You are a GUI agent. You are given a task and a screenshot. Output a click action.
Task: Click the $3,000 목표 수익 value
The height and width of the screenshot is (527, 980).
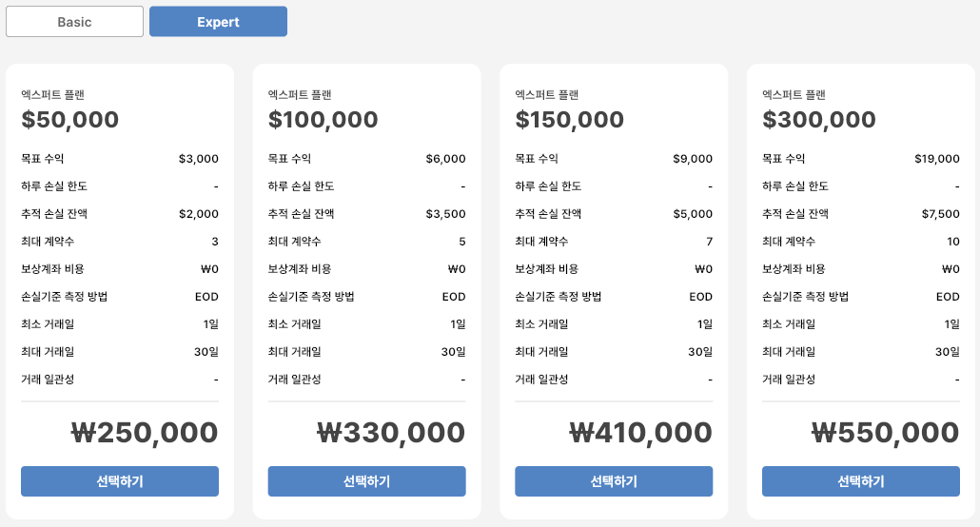click(x=198, y=159)
